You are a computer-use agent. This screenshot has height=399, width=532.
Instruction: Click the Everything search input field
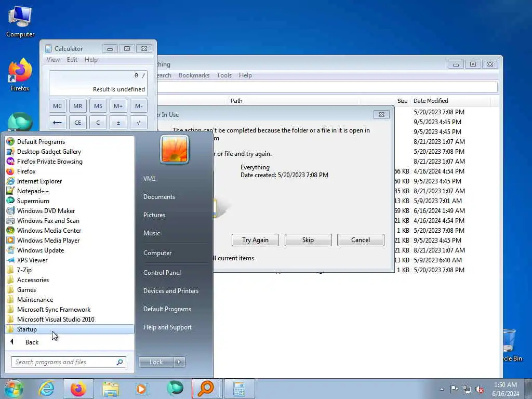pyautogui.click(x=327, y=87)
